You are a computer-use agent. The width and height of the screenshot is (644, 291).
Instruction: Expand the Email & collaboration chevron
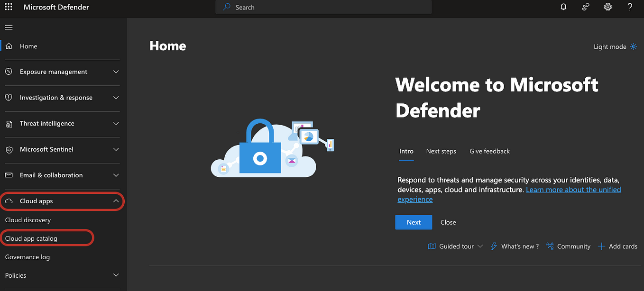(x=116, y=175)
